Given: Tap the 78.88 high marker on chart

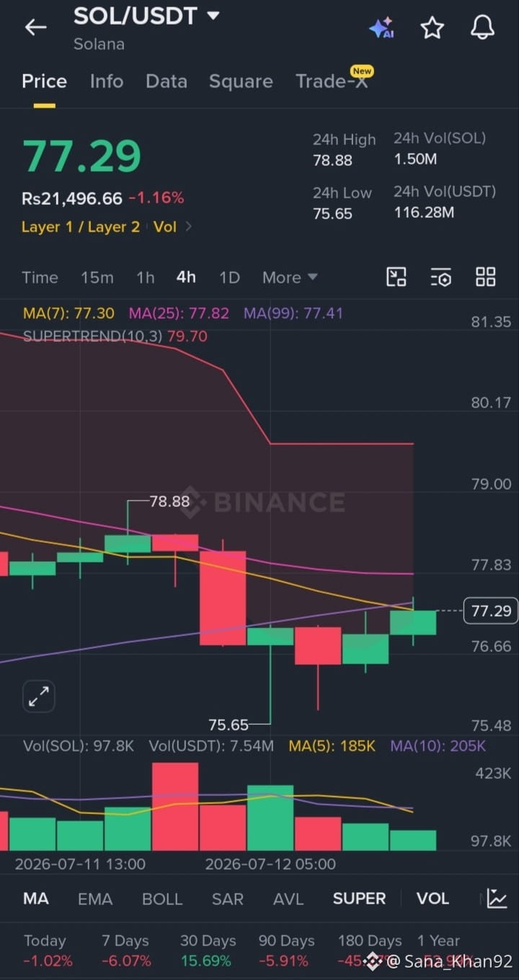Looking at the screenshot, I should pos(169,501).
